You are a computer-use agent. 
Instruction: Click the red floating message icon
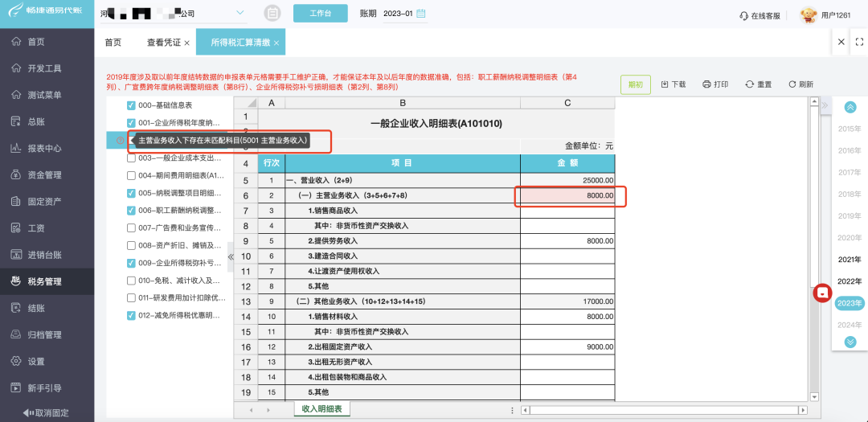(x=823, y=293)
